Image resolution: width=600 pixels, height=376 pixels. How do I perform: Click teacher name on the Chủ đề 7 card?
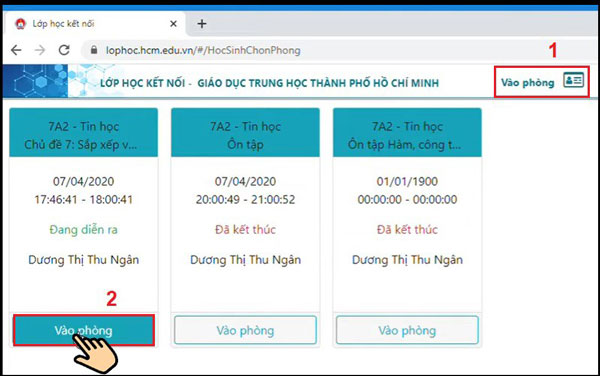click(x=83, y=260)
